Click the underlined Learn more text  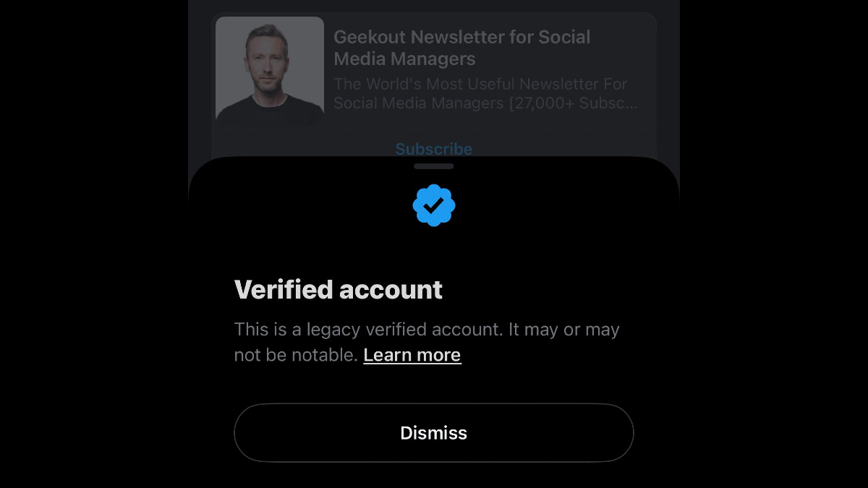[412, 354]
